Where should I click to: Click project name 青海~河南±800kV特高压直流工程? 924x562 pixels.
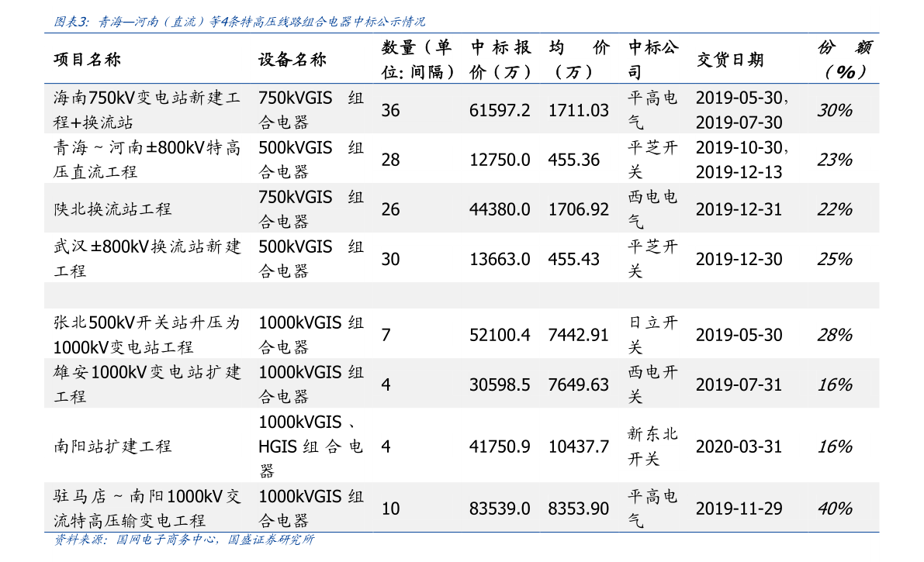(x=147, y=160)
